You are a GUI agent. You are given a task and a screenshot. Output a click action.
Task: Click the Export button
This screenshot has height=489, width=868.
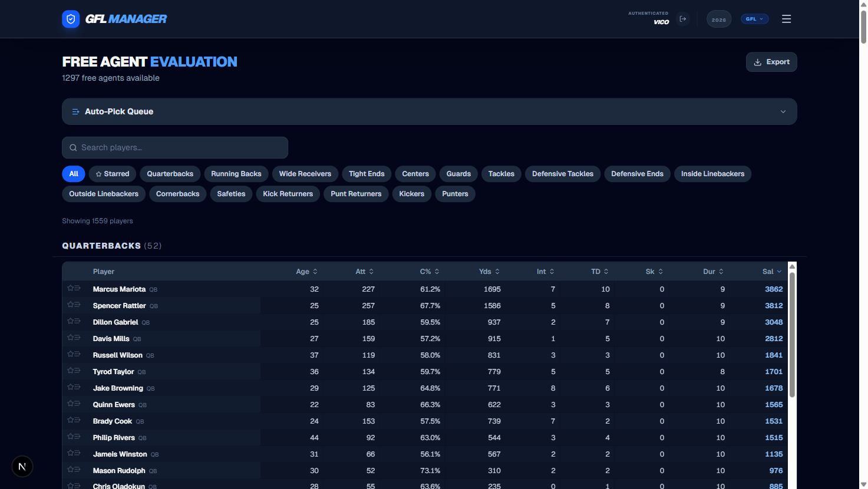[771, 62]
